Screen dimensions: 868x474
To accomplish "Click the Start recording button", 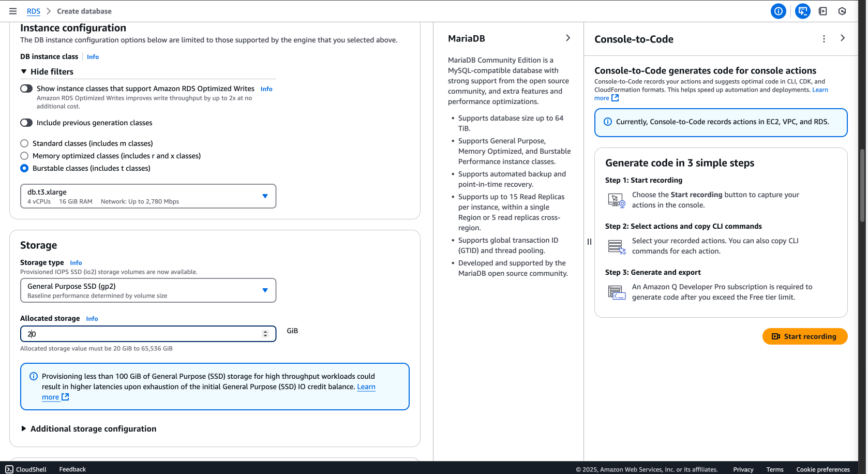I will 805,336.
